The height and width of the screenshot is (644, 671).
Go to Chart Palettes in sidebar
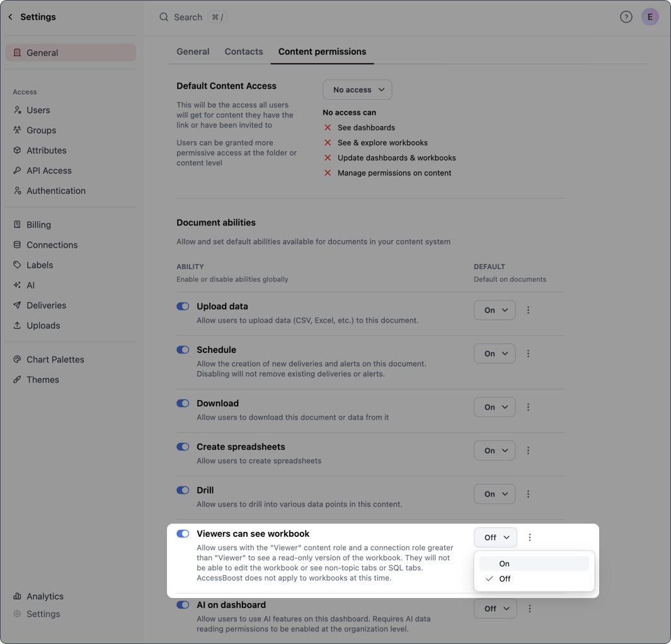coord(55,360)
